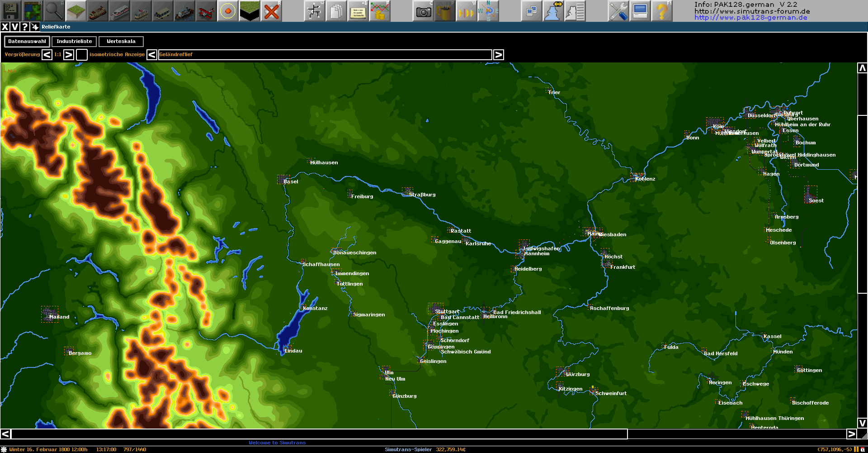This screenshot has width=868, height=453.
Task: Open the save/load disk menu
Action: coord(11,11)
